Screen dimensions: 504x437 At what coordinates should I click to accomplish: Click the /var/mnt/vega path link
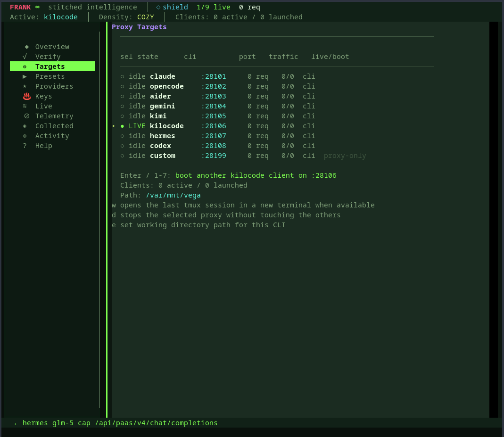click(174, 195)
